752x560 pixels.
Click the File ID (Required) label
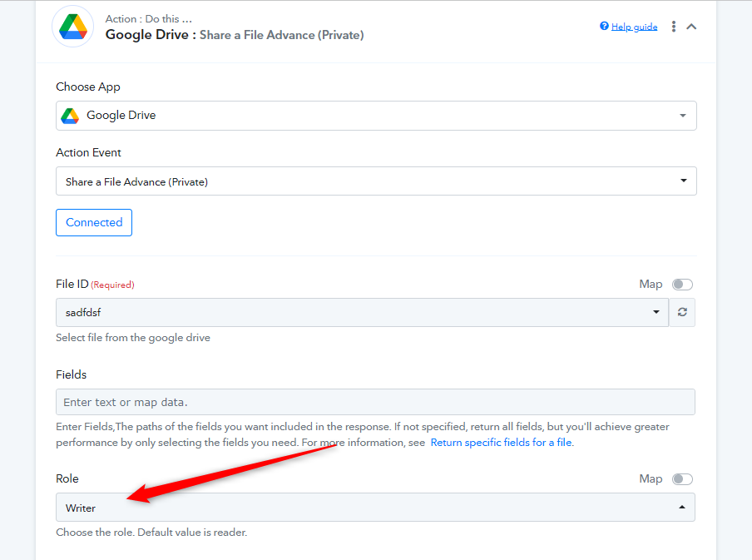[x=95, y=284]
